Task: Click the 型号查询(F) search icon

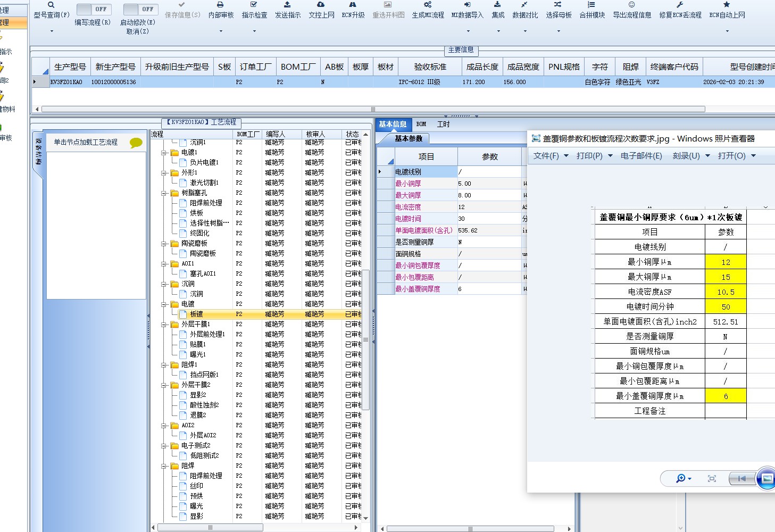Action: point(51,4)
